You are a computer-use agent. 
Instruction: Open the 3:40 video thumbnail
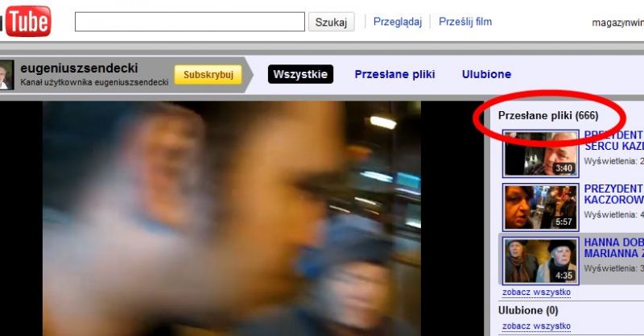[x=540, y=154]
